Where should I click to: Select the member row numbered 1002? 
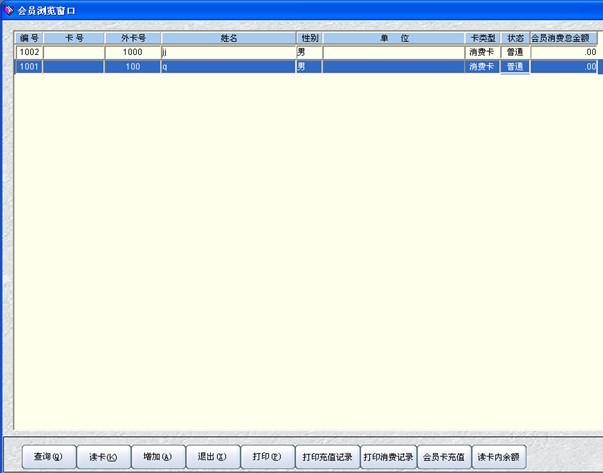28,52
